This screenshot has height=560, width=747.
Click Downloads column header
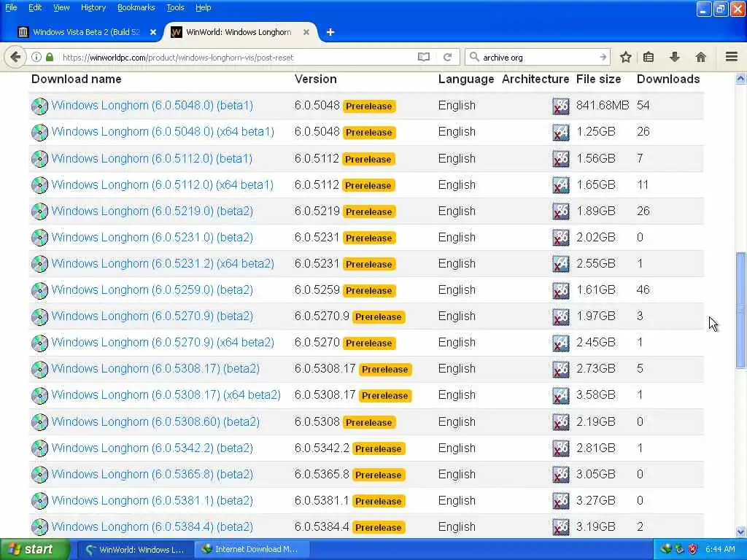pos(668,79)
